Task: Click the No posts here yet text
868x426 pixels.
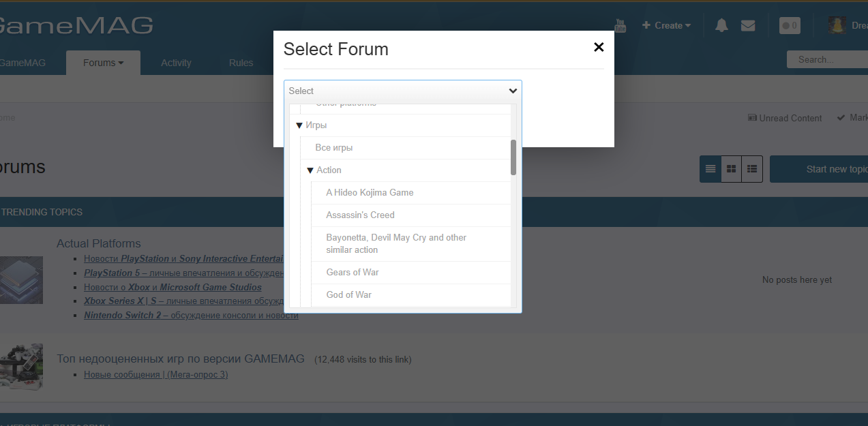Action: 797,279
